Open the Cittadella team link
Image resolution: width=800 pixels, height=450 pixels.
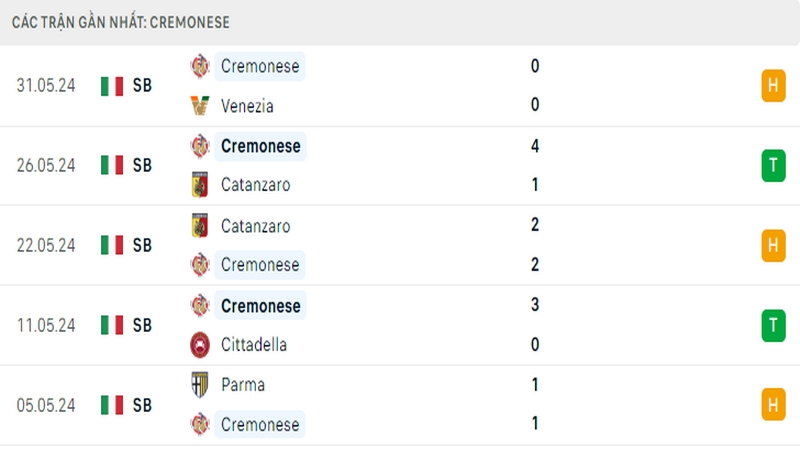(254, 345)
